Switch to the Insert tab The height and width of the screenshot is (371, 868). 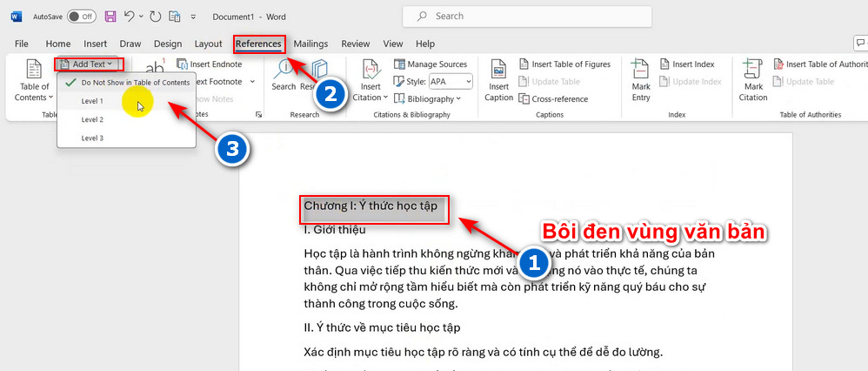pos(95,44)
